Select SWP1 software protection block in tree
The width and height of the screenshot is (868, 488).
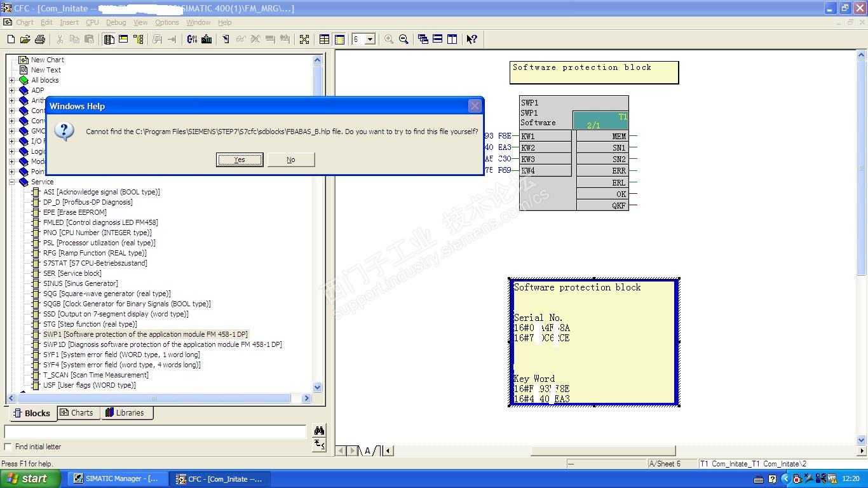pos(146,334)
